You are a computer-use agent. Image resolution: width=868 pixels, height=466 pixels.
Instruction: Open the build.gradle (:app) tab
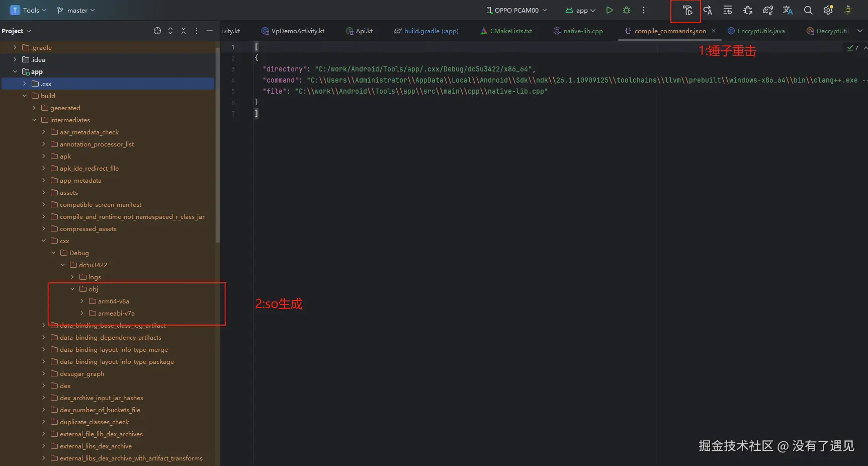pos(426,31)
